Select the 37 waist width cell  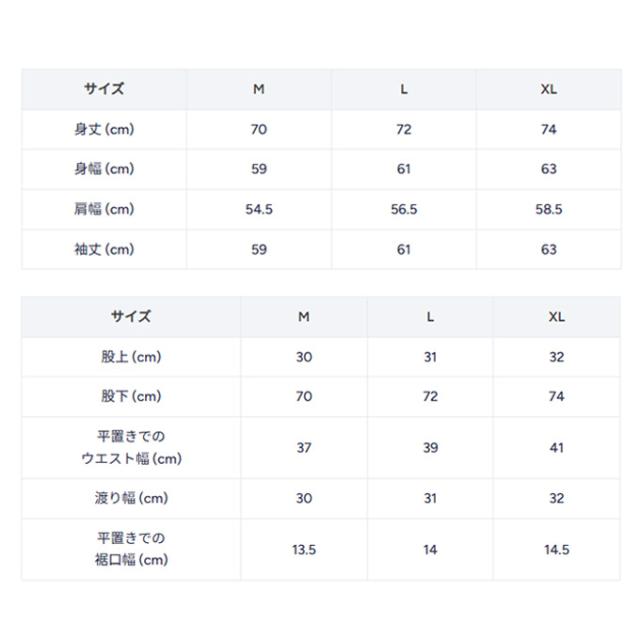coord(304,448)
